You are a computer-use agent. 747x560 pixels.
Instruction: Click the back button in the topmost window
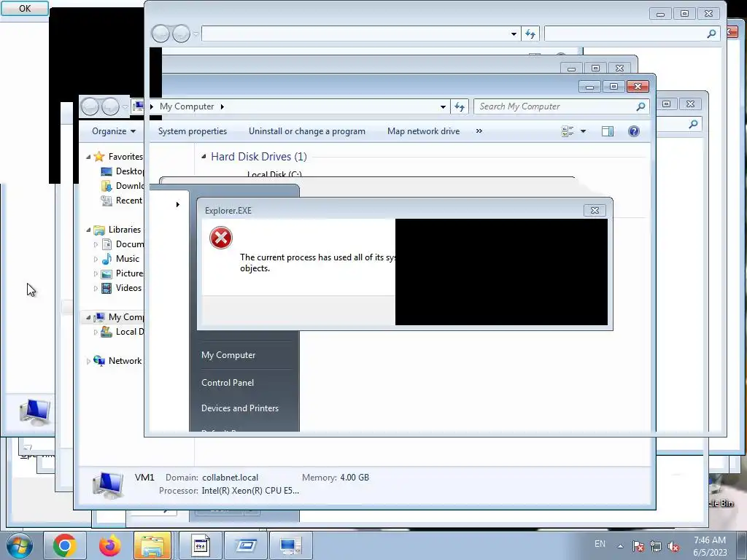160,34
